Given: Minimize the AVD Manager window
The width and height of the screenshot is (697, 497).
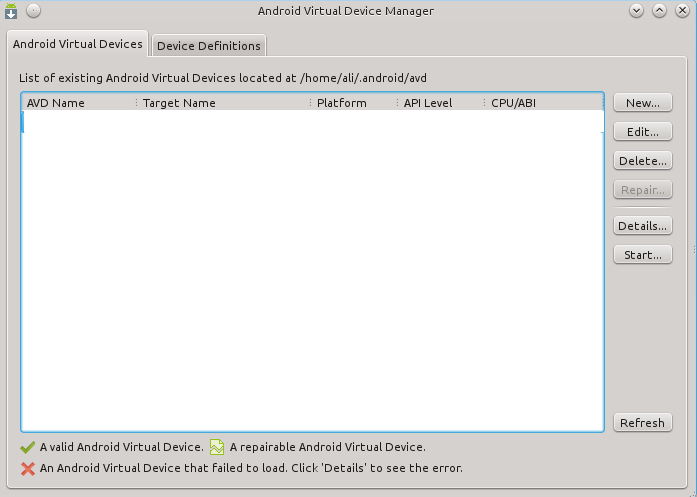Looking at the screenshot, I should (x=637, y=11).
